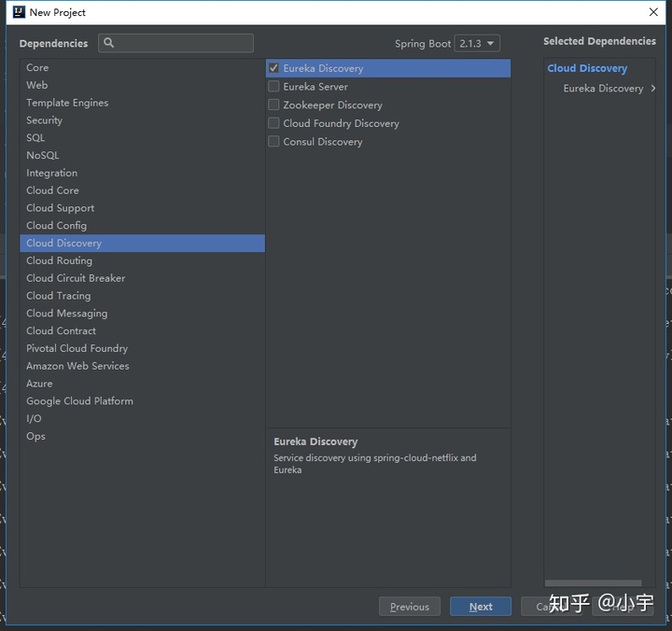Click the dependencies search field
672x631 pixels.
pos(175,43)
